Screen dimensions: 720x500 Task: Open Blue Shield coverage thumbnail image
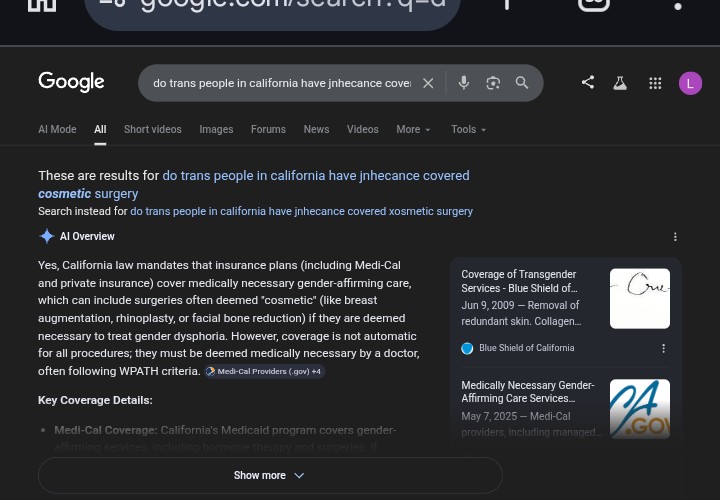[x=639, y=298]
